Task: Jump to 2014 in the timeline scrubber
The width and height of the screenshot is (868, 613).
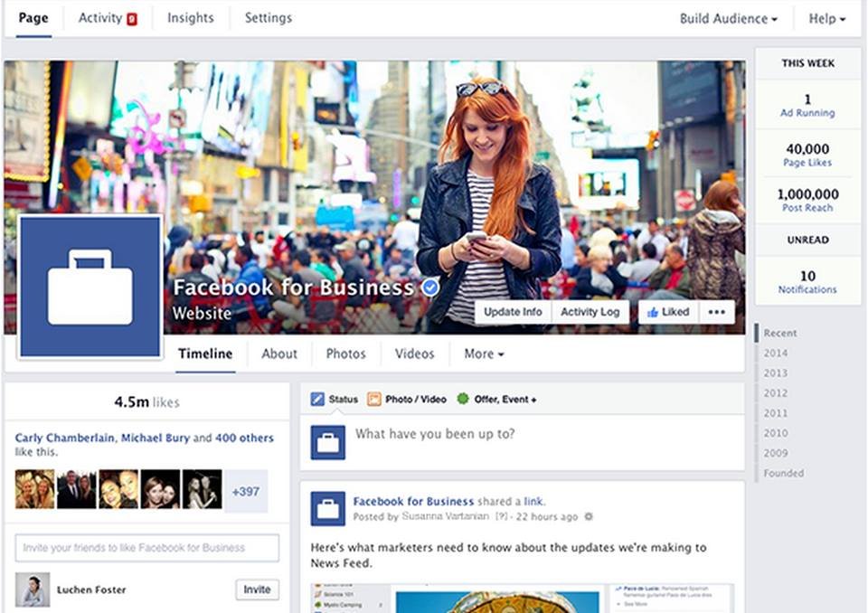Action: (776, 354)
